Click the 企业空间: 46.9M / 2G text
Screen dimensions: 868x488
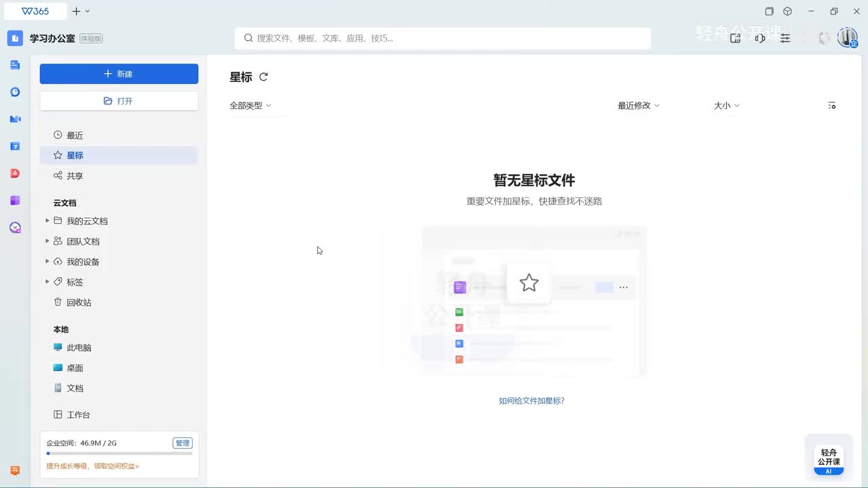81,443
